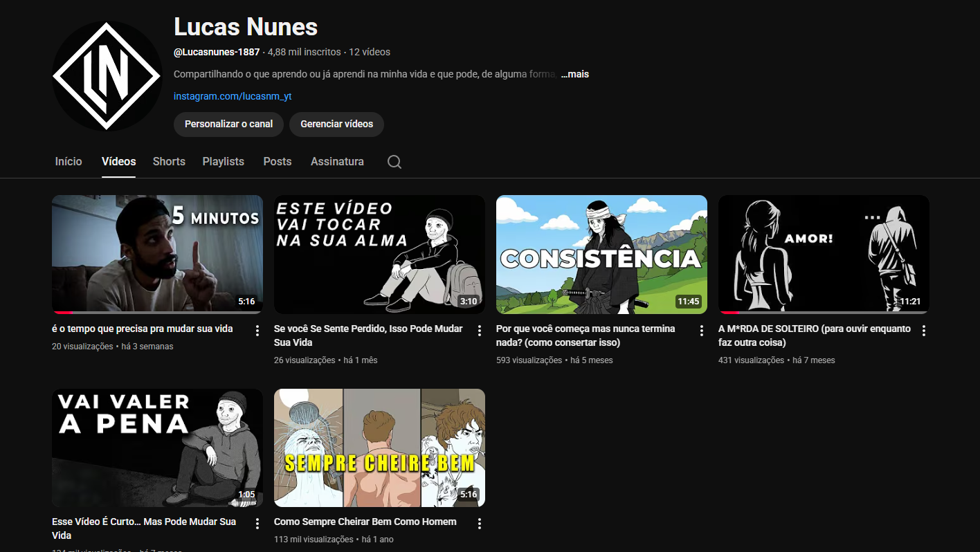Viewport: 980px width, 552px height.
Task: Click '593 visualizações • há 5 meses' text
Action: pos(554,360)
